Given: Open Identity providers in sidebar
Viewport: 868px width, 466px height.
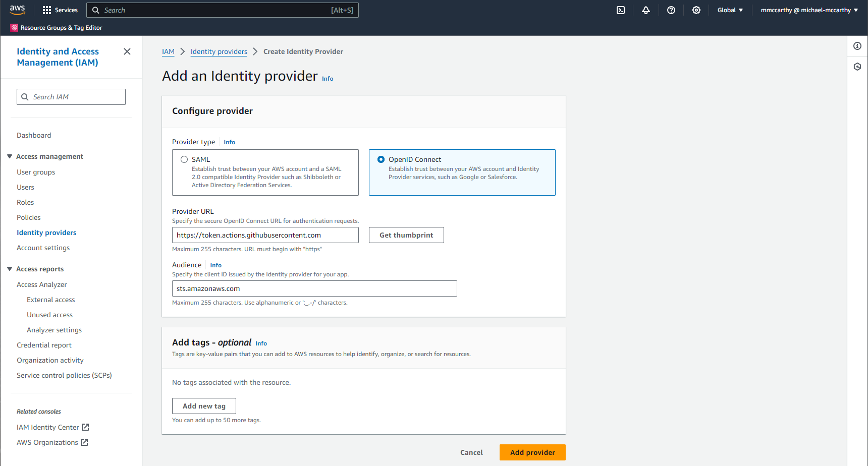Looking at the screenshot, I should click(x=46, y=232).
